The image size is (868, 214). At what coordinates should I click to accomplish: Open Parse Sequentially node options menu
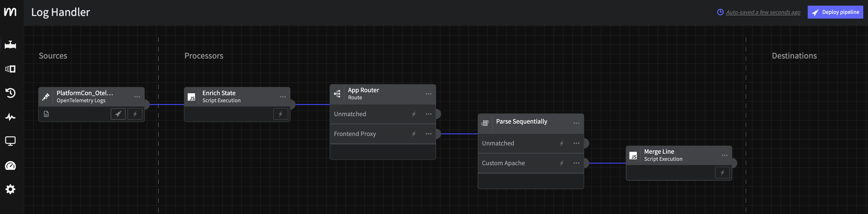click(x=576, y=123)
